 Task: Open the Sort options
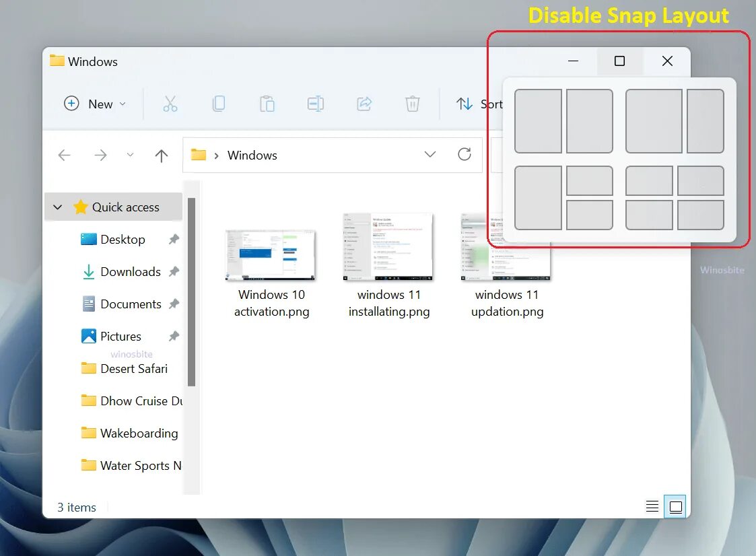479,104
